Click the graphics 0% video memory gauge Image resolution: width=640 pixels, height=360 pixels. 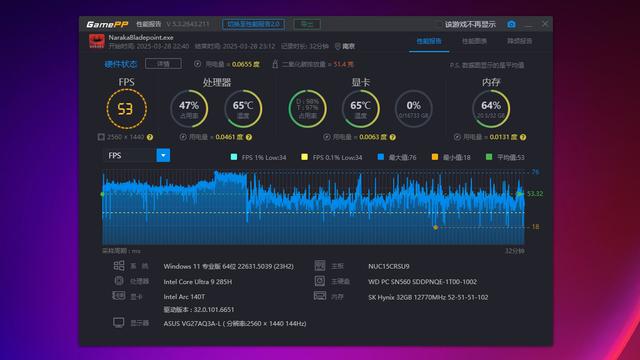[413, 109]
